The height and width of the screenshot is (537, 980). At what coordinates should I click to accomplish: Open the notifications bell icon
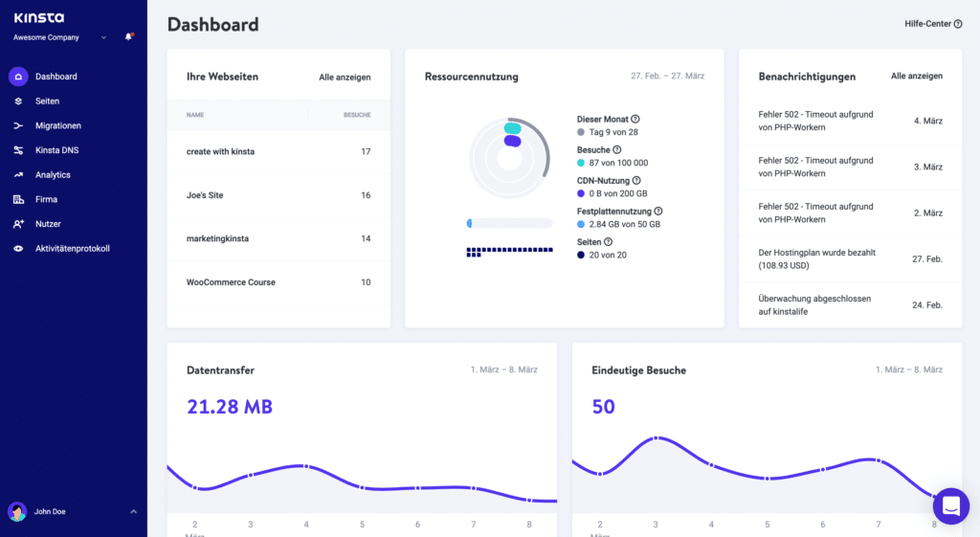tap(128, 37)
